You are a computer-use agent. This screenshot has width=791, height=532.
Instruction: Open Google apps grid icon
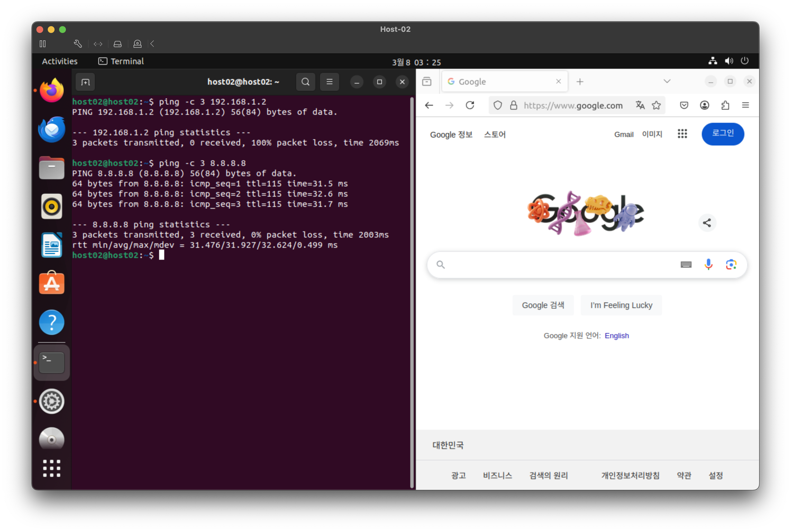click(x=682, y=134)
